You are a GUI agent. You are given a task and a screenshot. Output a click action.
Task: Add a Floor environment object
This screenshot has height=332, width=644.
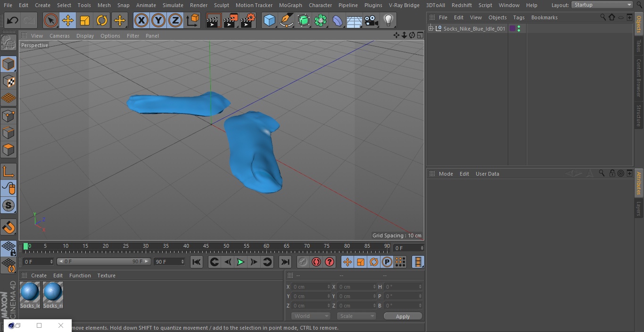355,20
